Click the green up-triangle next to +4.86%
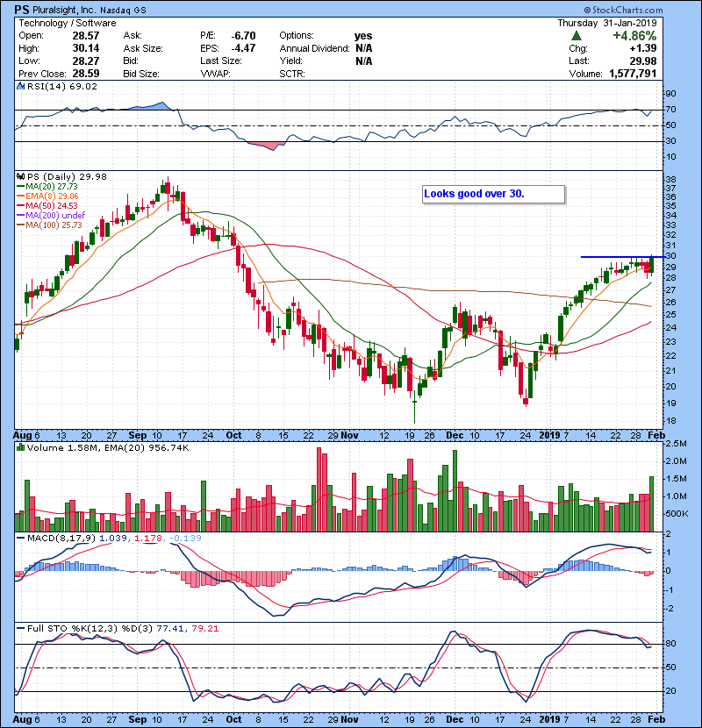This screenshot has width=702, height=728. tap(577, 36)
